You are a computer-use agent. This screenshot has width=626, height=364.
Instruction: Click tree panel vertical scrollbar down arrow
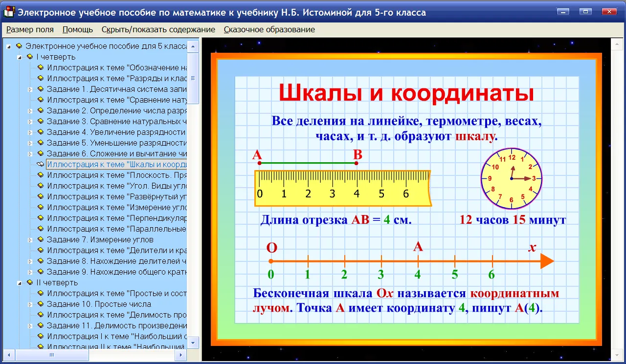[x=193, y=343]
